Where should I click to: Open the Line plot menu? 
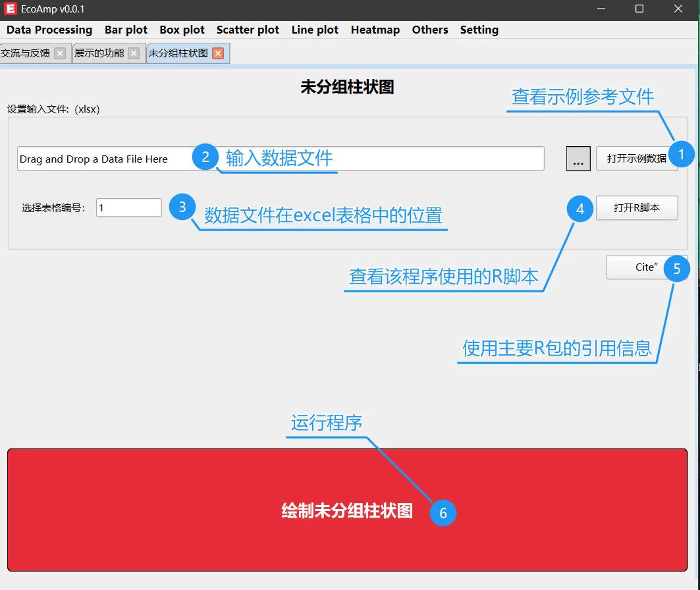pos(315,30)
